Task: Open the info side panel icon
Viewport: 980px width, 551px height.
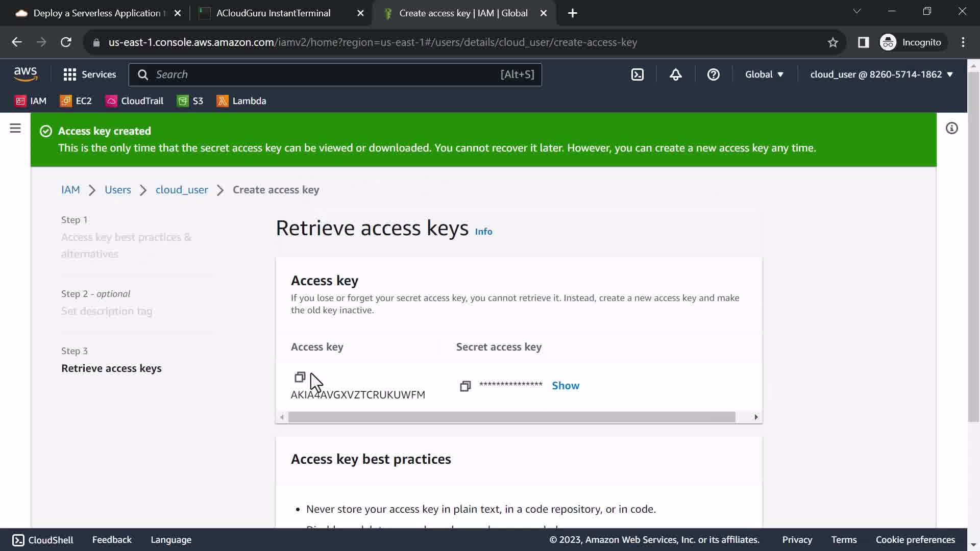Action: [951, 128]
